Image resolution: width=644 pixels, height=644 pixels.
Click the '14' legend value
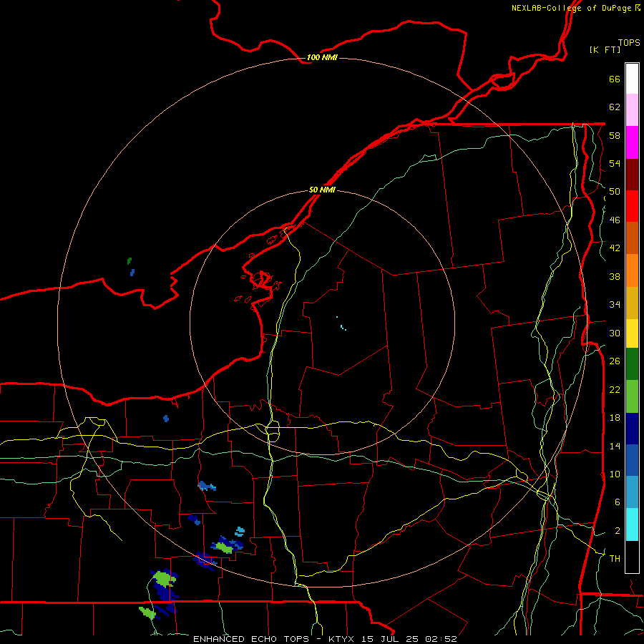tap(615, 447)
